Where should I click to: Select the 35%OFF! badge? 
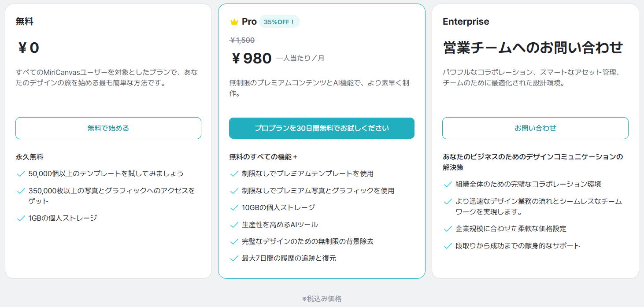pyautogui.click(x=279, y=22)
